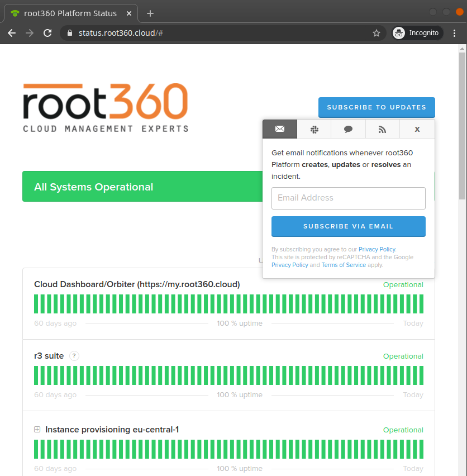Click the r3 suite help question mark
The width and height of the screenshot is (467, 476).
(74, 356)
